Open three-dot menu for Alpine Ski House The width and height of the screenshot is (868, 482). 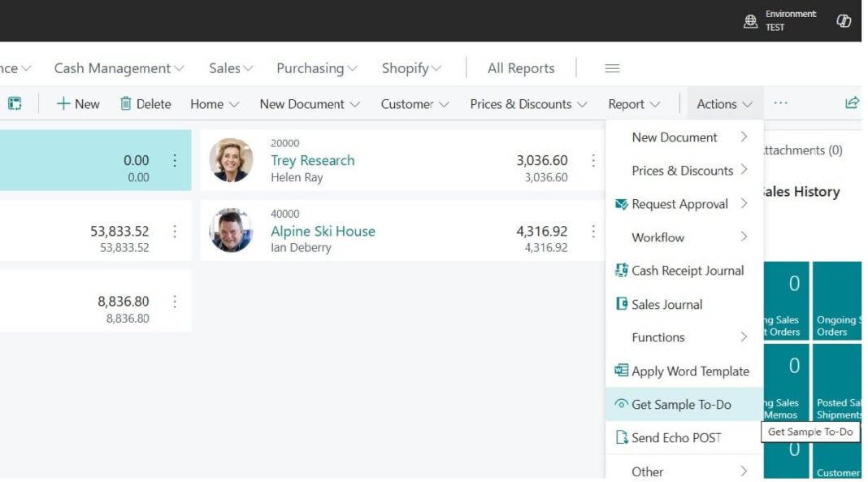pos(593,232)
